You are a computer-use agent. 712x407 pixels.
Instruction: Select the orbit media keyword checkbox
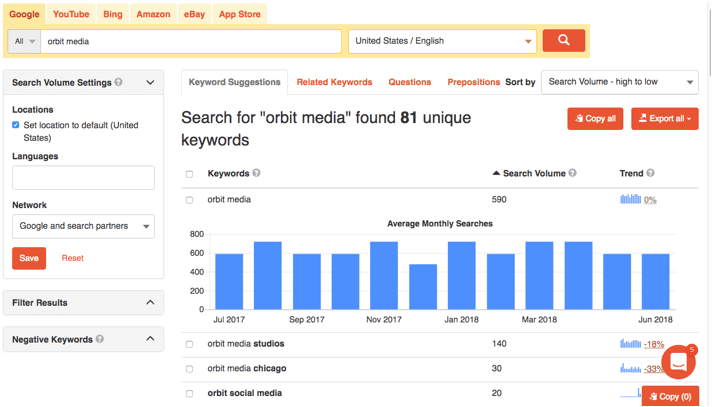(189, 200)
